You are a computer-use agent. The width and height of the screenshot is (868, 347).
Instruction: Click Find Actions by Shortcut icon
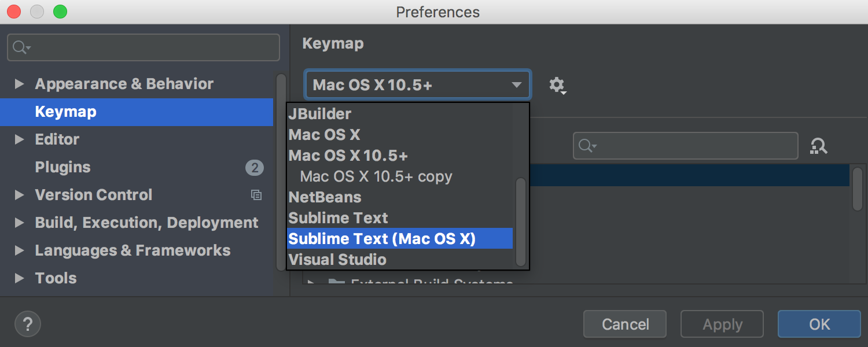click(819, 146)
